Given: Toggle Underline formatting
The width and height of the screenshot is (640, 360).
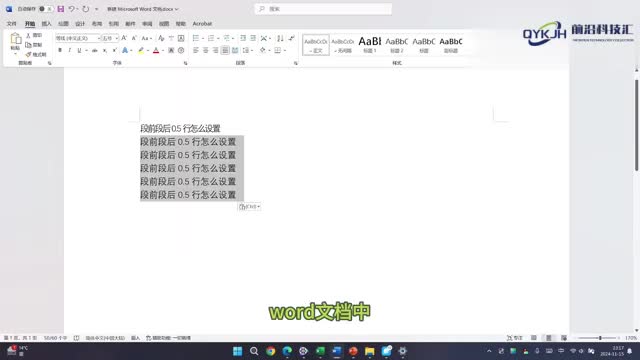Looking at the screenshot, I should (79, 51).
